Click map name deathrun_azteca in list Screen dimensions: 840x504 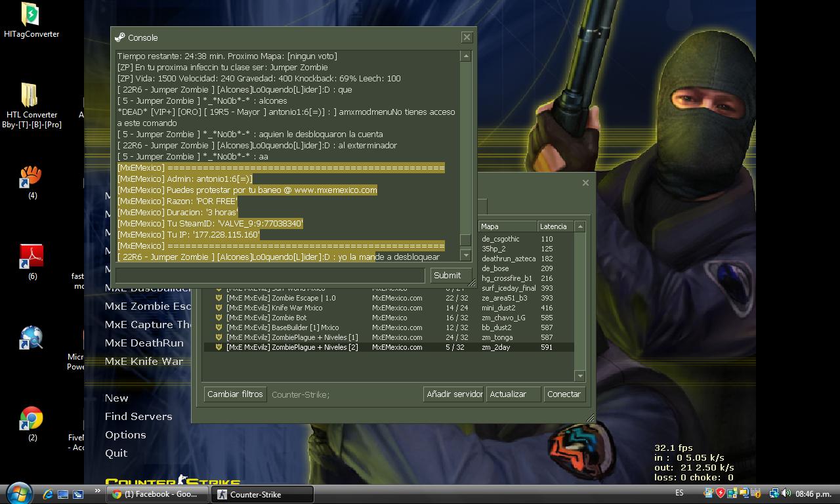[x=509, y=259]
